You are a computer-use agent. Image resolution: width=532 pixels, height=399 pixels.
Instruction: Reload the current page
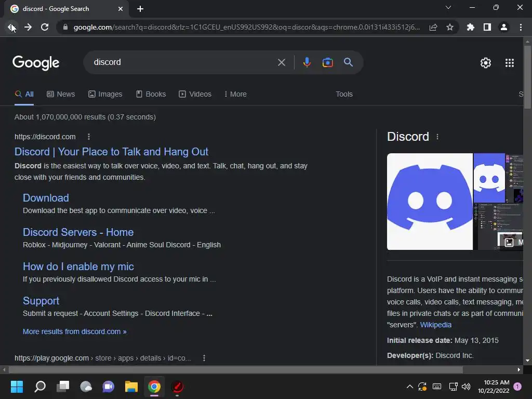tap(45, 27)
